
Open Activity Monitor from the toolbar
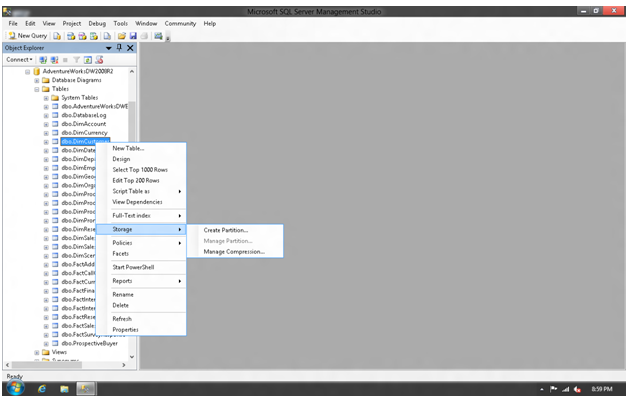point(158,36)
